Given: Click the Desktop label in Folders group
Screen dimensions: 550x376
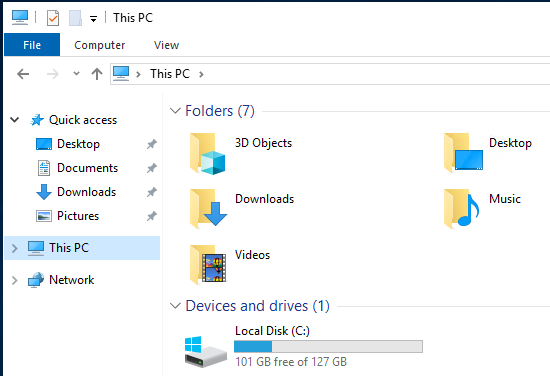Looking at the screenshot, I should click(x=510, y=143).
